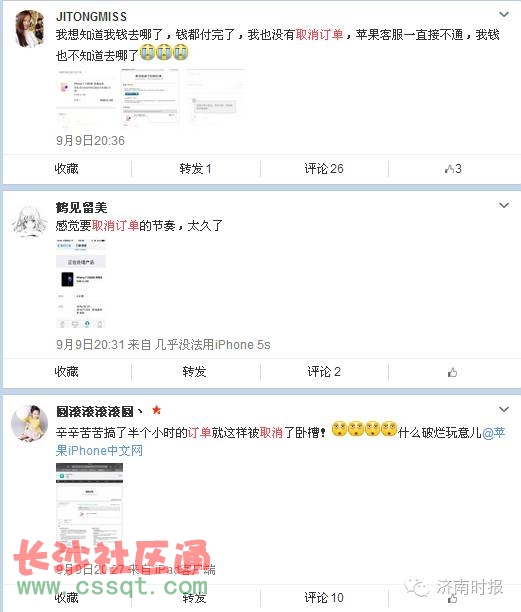Open 鹤见留美 username link
Viewport: 521px width, 612px height.
point(81,208)
